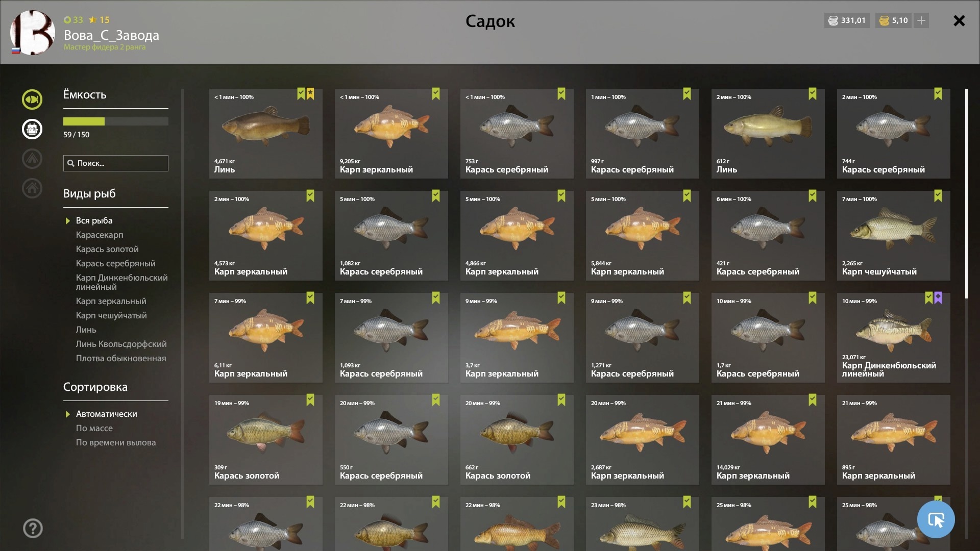The image size is (980, 551).
Task: Click the blue cursor button at bottom right
Action: [x=936, y=520]
